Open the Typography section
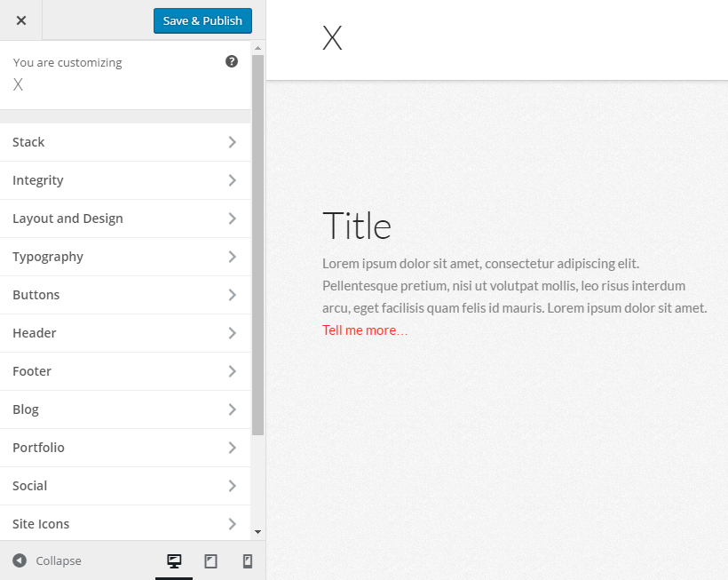 (125, 257)
